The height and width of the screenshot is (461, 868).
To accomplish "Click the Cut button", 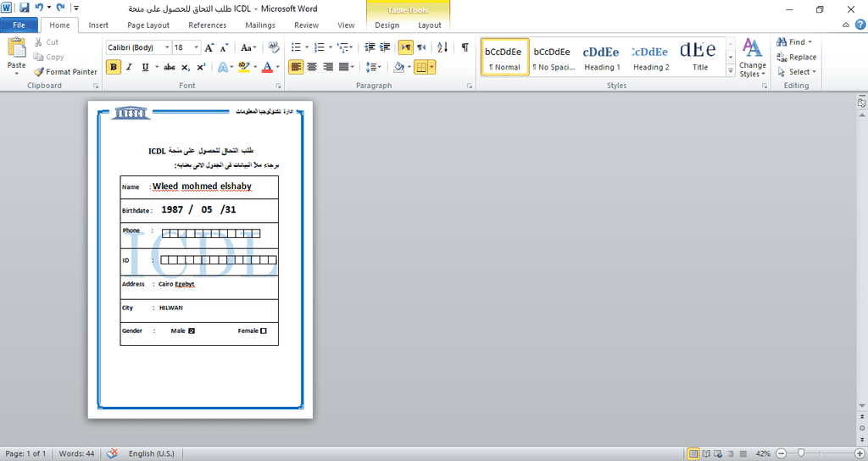I will tap(47, 42).
